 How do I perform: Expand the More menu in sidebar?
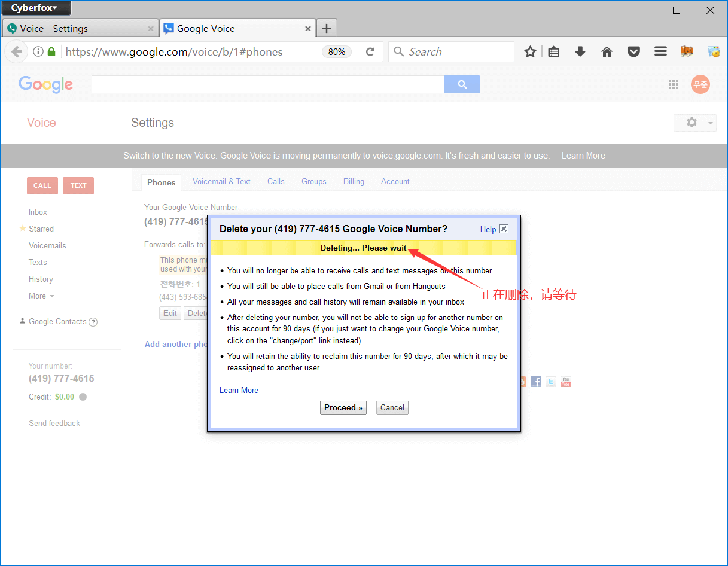tap(41, 296)
